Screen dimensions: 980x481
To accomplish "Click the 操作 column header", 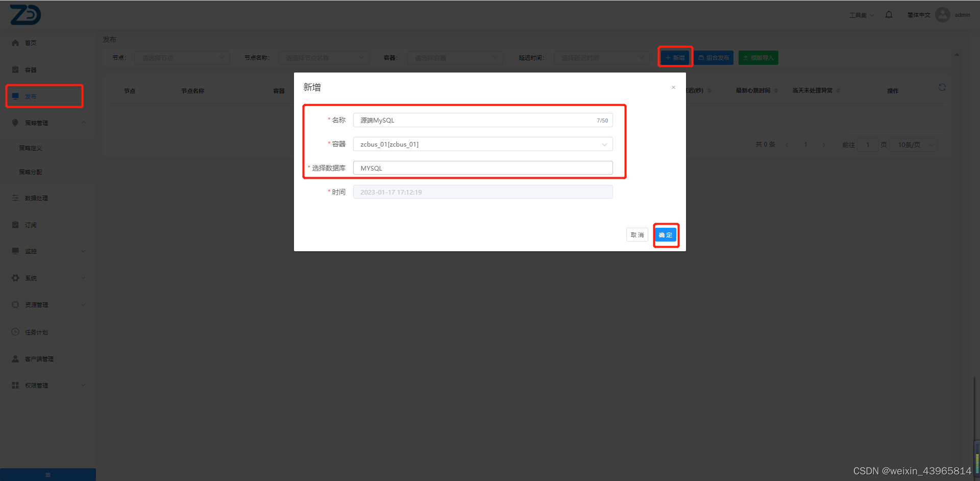I will click(892, 91).
